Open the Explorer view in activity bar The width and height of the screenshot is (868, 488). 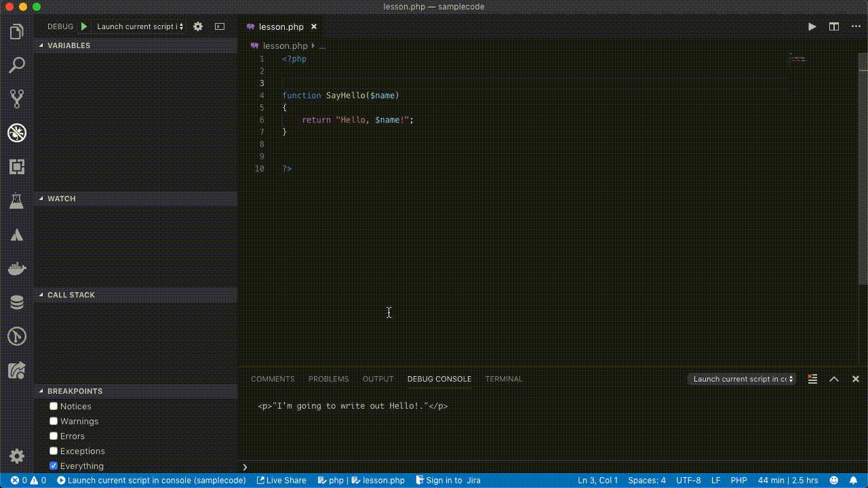point(17,32)
